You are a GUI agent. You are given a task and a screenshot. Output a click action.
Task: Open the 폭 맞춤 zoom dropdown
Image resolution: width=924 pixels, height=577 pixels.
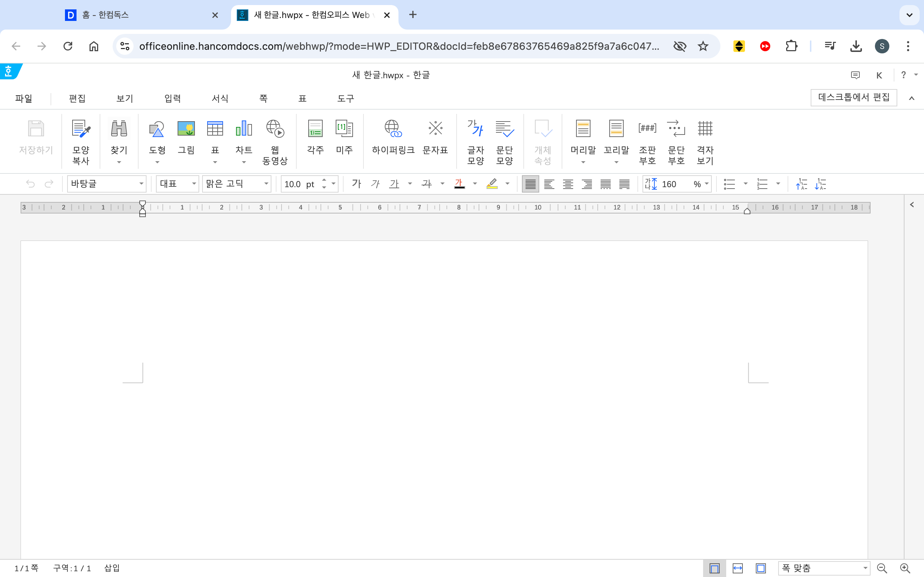coord(864,568)
